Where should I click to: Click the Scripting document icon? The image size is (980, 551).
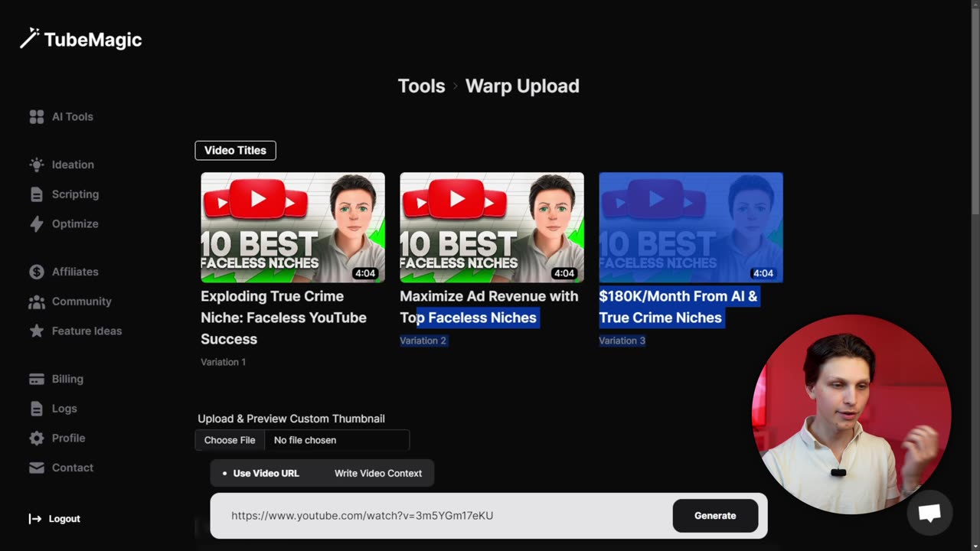pyautogui.click(x=37, y=194)
